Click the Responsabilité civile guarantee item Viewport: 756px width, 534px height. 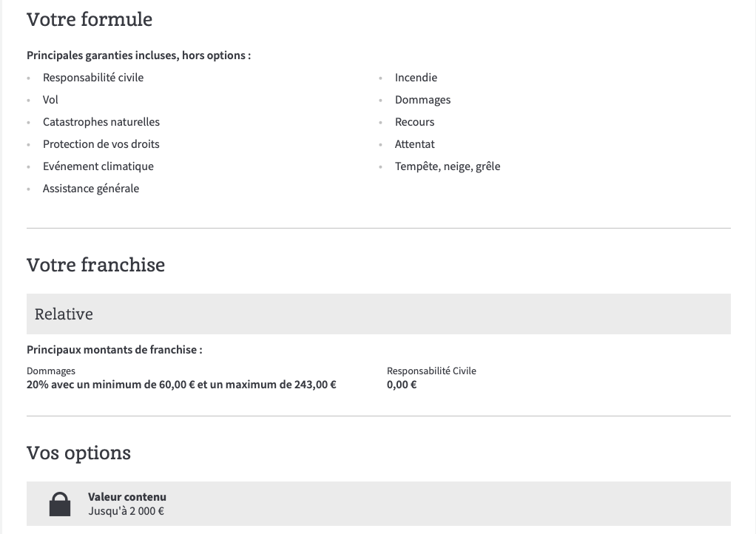coord(93,78)
